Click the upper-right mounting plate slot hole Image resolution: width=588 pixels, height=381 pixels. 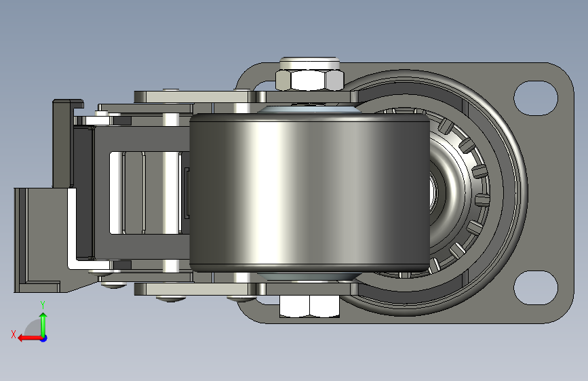[536, 98]
